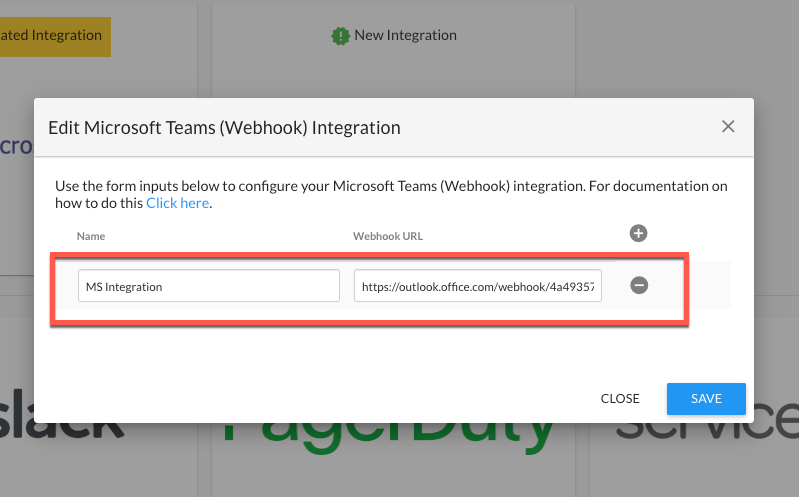This screenshot has height=497, width=799.
Task: Close the dialog with the X icon
Action: click(728, 126)
